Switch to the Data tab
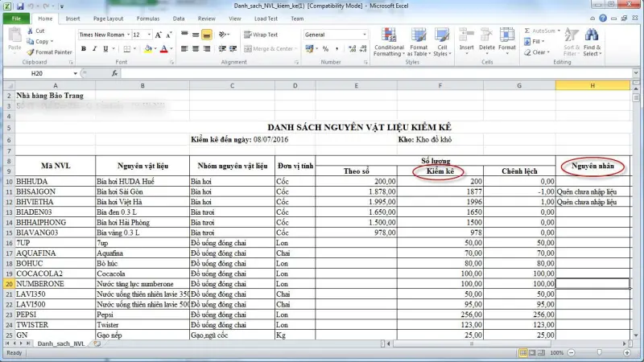This screenshot has height=362, width=644. 179,19
